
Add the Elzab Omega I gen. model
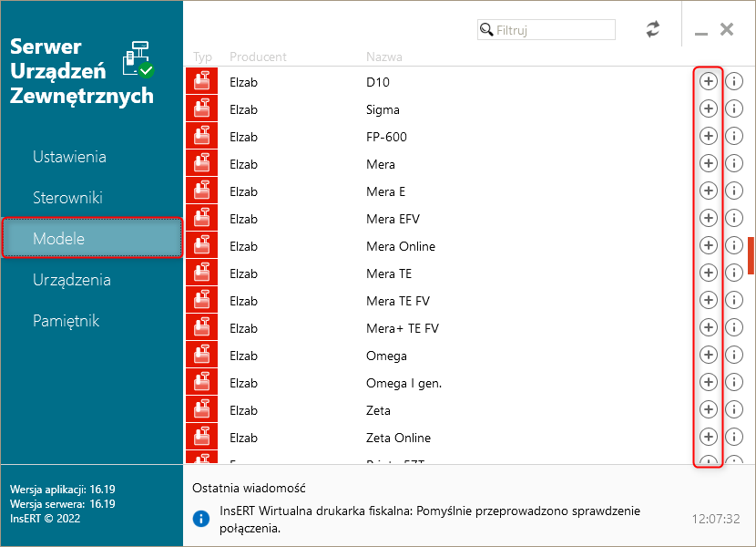[x=708, y=382]
